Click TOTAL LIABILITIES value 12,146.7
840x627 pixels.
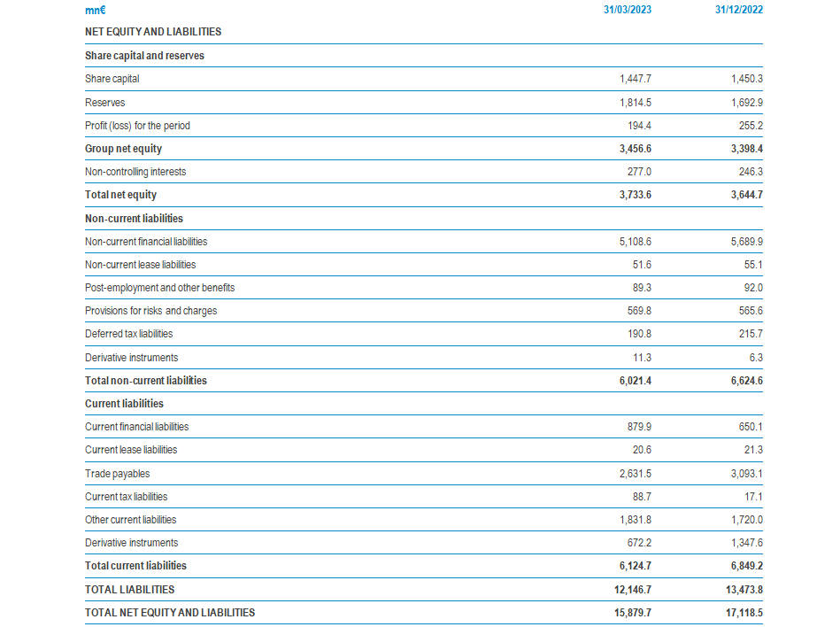click(x=633, y=590)
